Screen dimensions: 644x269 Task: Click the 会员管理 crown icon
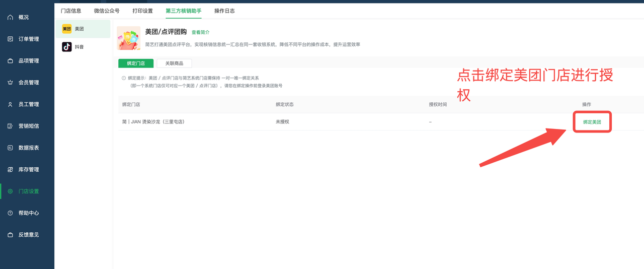click(x=10, y=83)
